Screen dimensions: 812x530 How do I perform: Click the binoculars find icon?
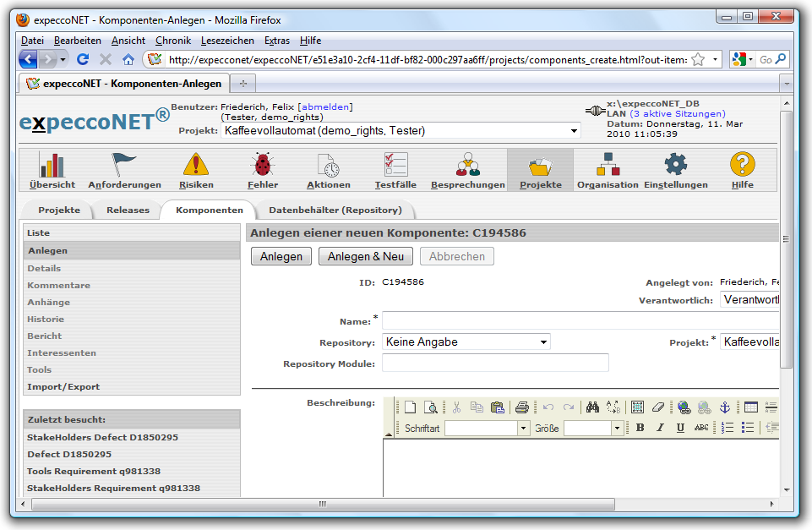(x=592, y=407)
